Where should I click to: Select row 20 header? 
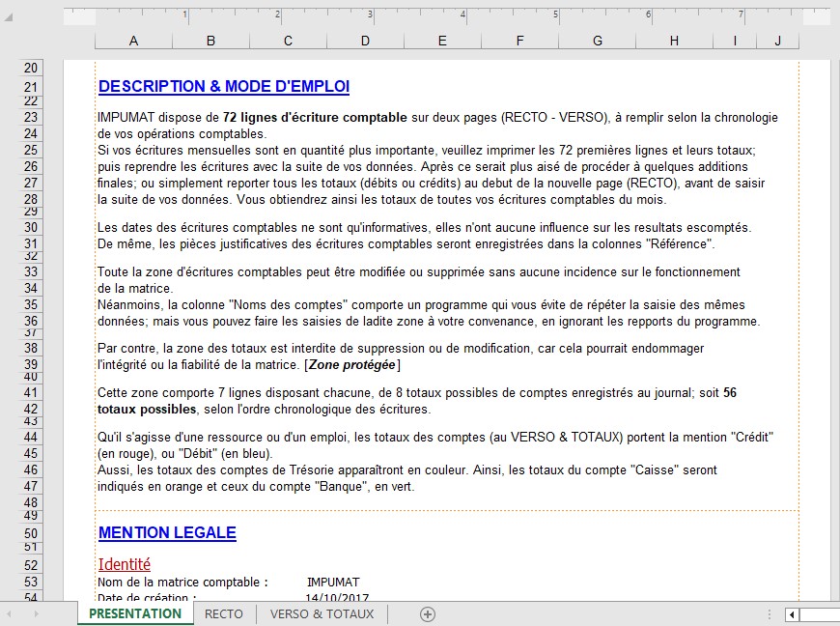pos(31,68)
